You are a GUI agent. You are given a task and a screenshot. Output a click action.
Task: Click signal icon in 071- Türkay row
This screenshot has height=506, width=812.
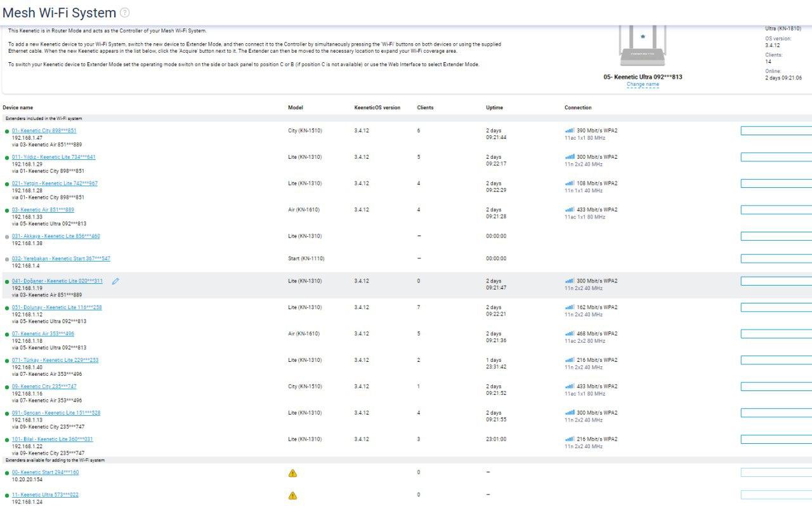(x=570, y=360)
